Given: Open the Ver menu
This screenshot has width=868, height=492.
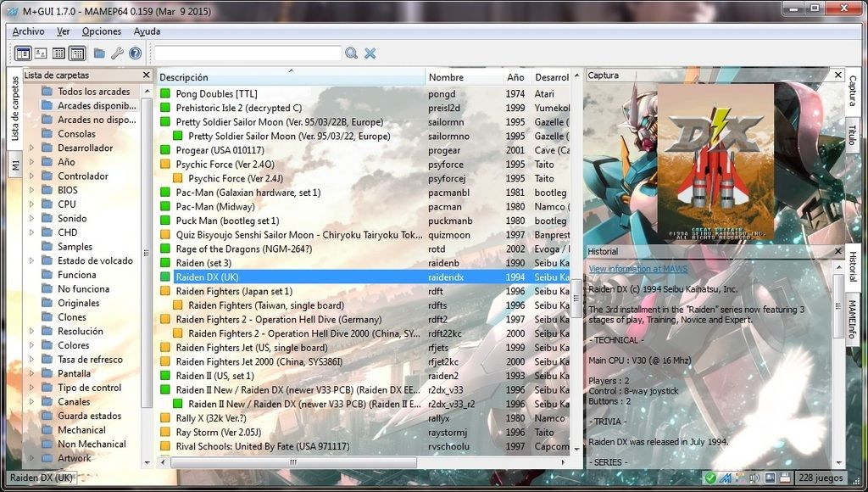Looking at the screenshot, I should 63,31.
